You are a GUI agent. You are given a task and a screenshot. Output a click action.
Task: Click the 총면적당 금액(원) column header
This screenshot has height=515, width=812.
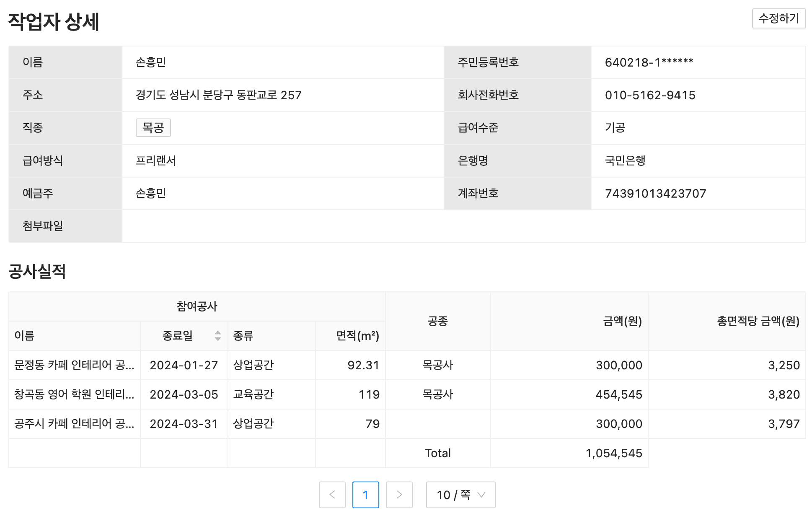tap(758, 321)
